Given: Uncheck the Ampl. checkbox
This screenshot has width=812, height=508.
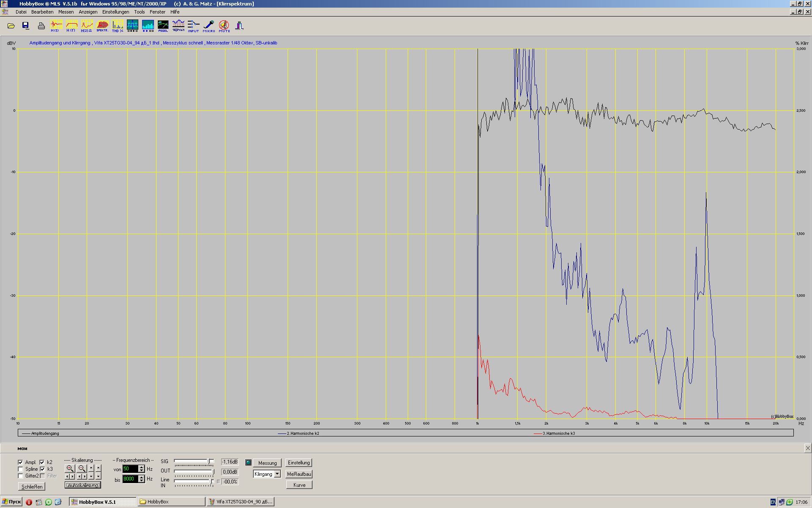Looking at the screenshot, I should click(20, 462).
